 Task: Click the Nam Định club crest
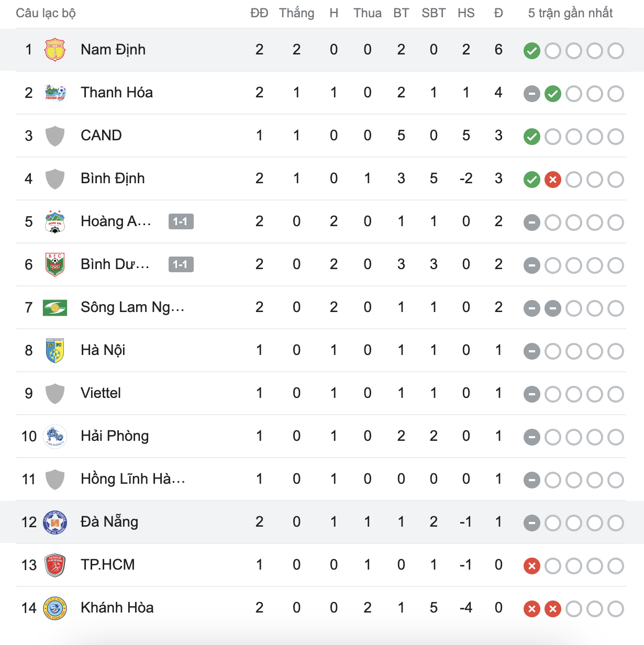pos(54,50)
